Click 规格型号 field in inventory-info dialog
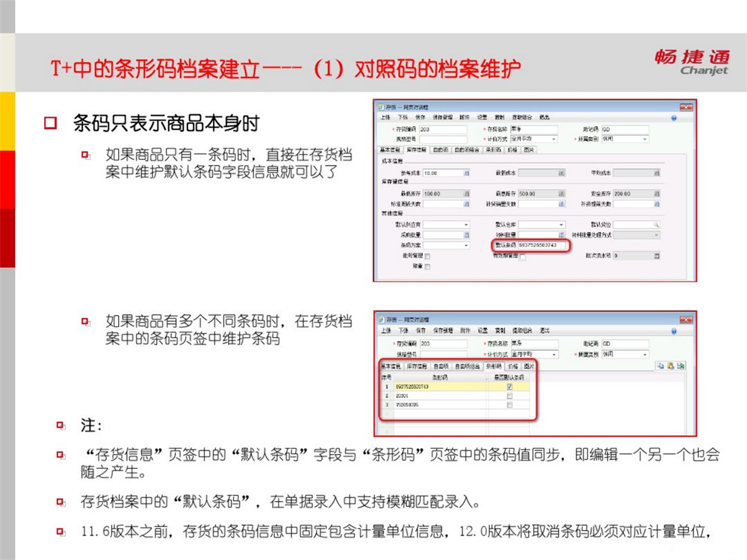The width and height of the screenshot is (747, 560). coord(443,139)
